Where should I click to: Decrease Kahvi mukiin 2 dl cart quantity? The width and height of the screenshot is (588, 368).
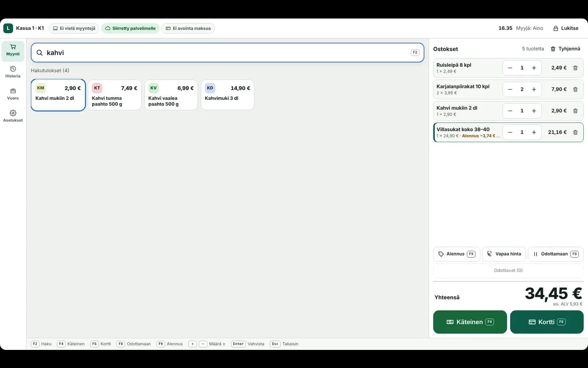(510, 111)
